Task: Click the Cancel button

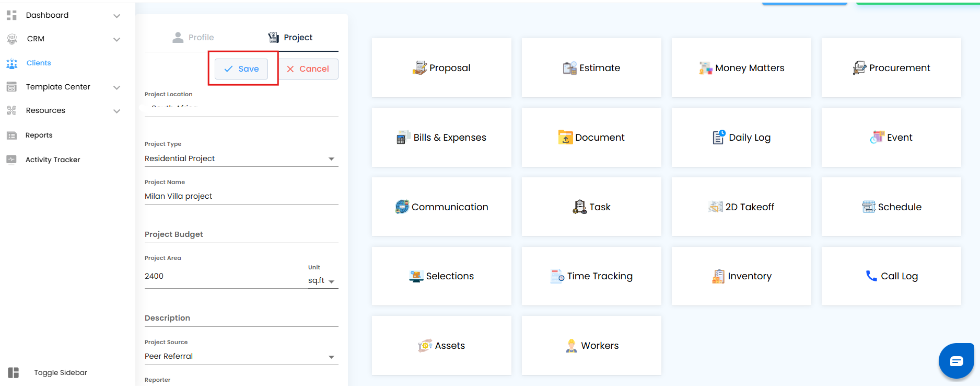Action: (308, 69)
